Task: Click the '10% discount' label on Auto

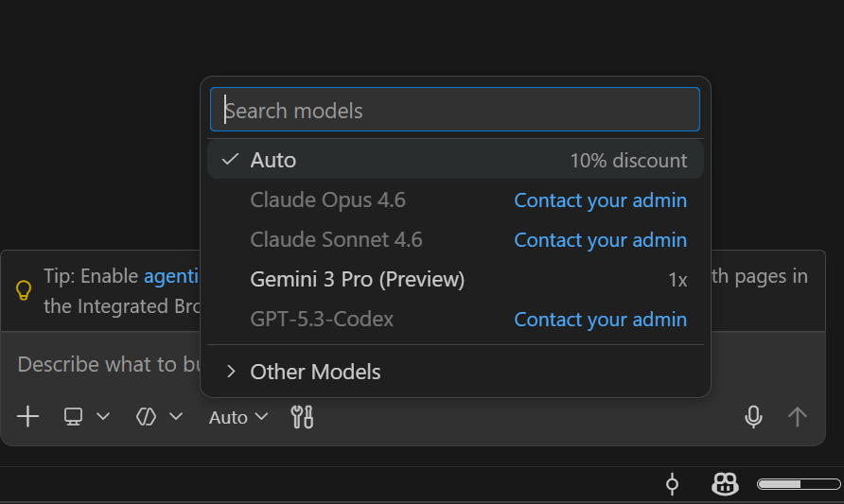Action: [x=628, y=161]
